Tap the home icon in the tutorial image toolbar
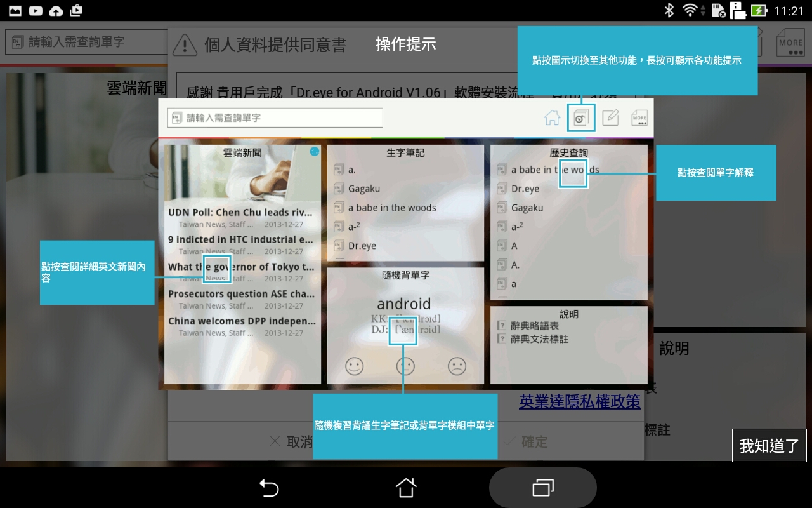Viewport: 812px width, 508px height. (x=553, y=117)
